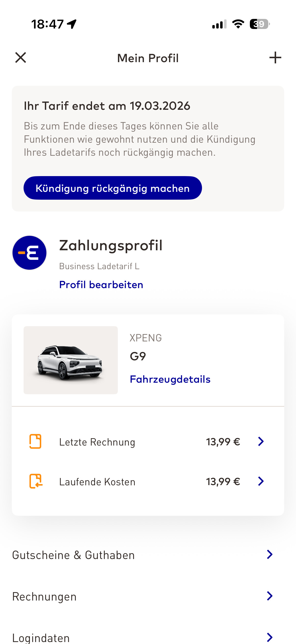This screenshot has width=296, height=644.
Task: Select the Gutscheine & Guthaben entry
Action: click(73, 555)
